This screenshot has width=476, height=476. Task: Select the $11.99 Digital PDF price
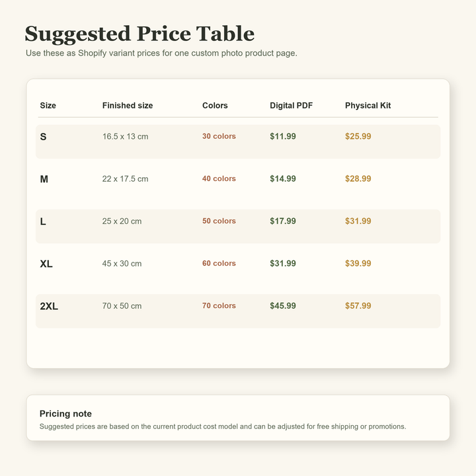(283, 136)
